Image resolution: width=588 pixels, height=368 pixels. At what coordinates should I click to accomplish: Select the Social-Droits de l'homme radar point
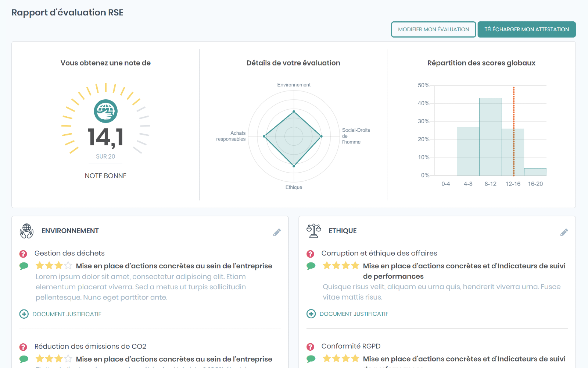[321, 137]
